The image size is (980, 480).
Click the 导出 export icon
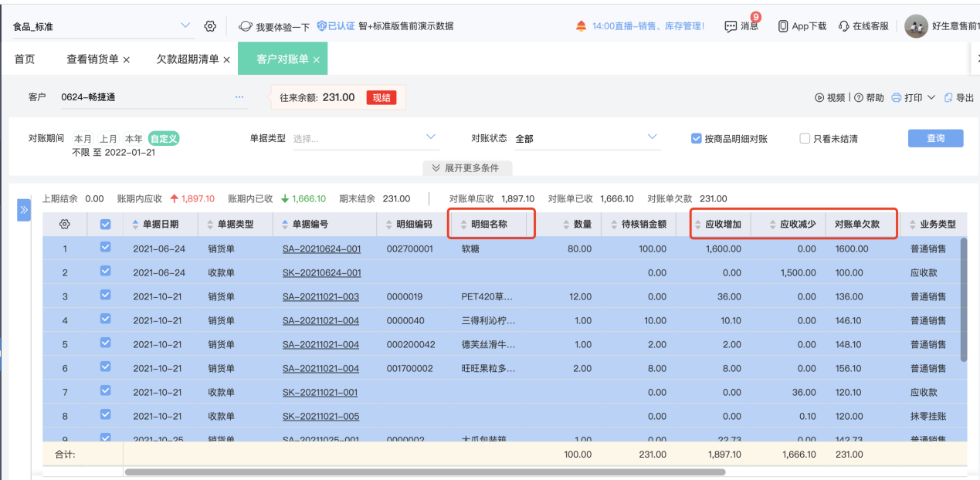948,98
